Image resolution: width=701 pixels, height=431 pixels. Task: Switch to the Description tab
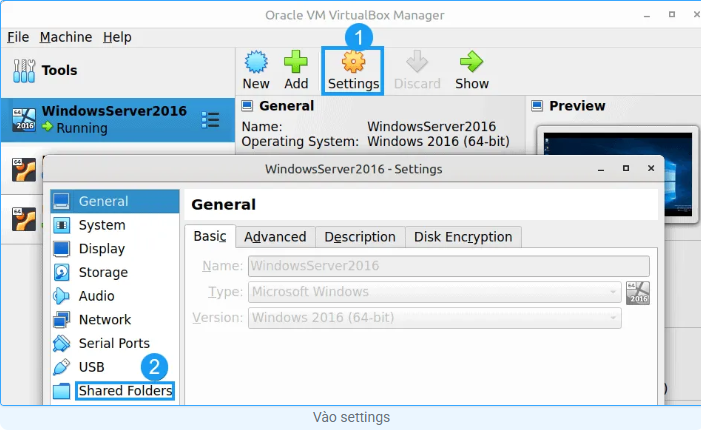coord(360,237)
